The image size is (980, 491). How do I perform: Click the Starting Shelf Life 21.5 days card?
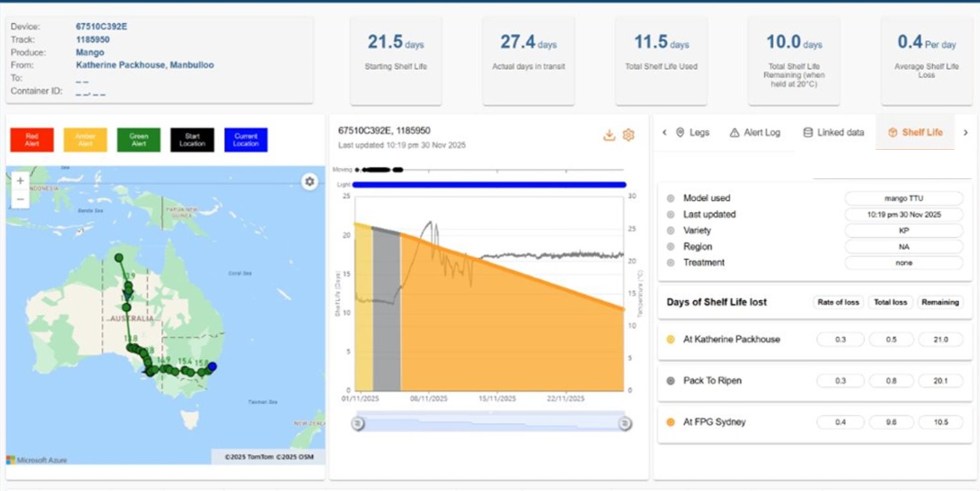pyautogui.click(x=396, y=61)
